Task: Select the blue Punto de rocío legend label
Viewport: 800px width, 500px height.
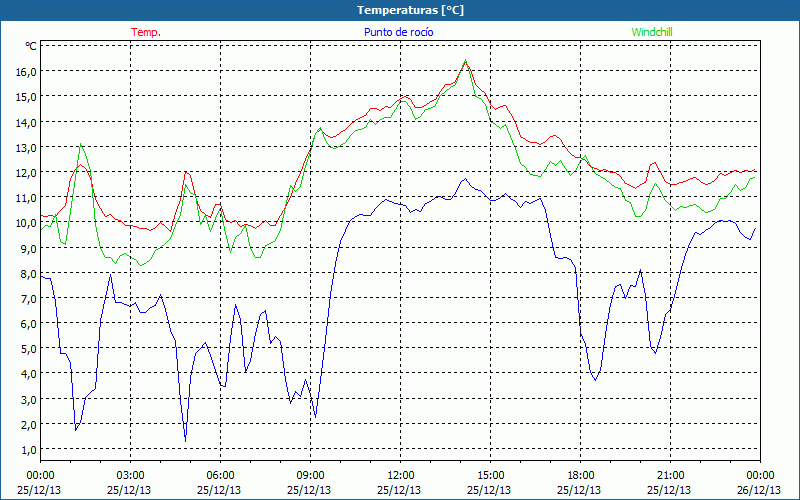Action: tap(398, 32)
